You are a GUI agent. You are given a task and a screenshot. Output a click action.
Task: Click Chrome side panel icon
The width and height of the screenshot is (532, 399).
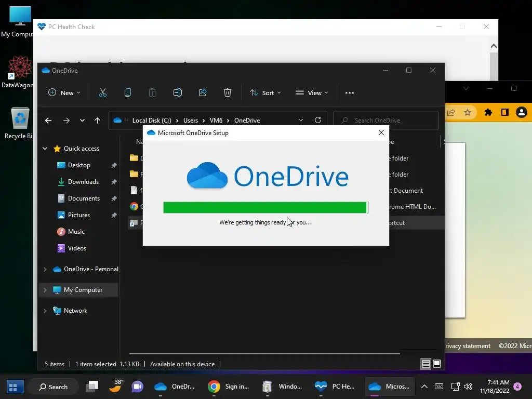coord(505,112)
